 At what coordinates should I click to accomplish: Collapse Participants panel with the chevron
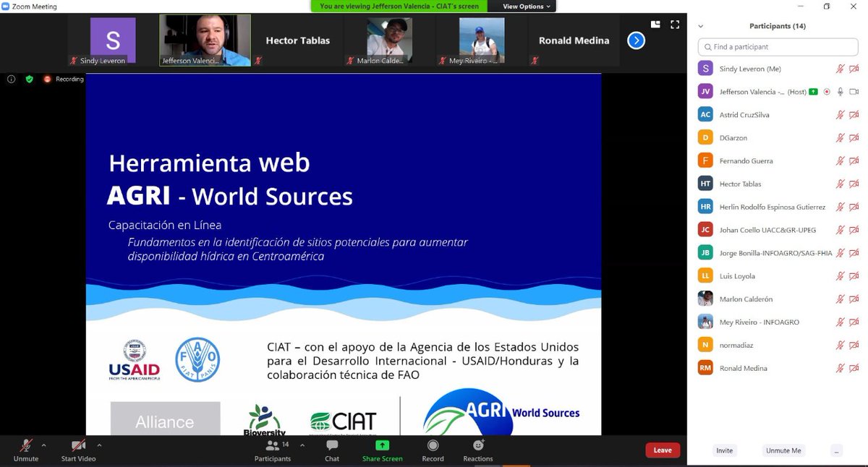[700, 26]
